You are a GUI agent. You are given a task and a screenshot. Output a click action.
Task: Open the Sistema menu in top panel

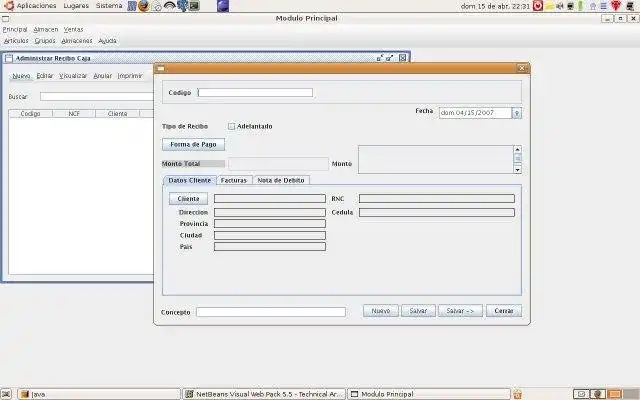point(109,6)
